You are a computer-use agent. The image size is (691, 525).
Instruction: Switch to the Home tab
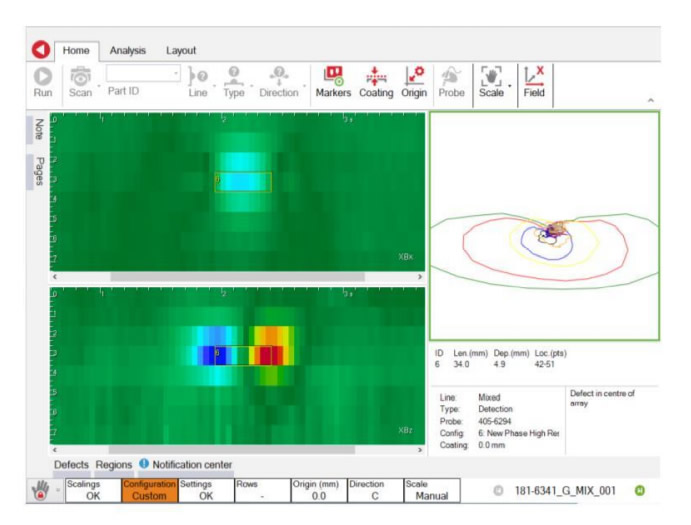click(x=76, y=51)
